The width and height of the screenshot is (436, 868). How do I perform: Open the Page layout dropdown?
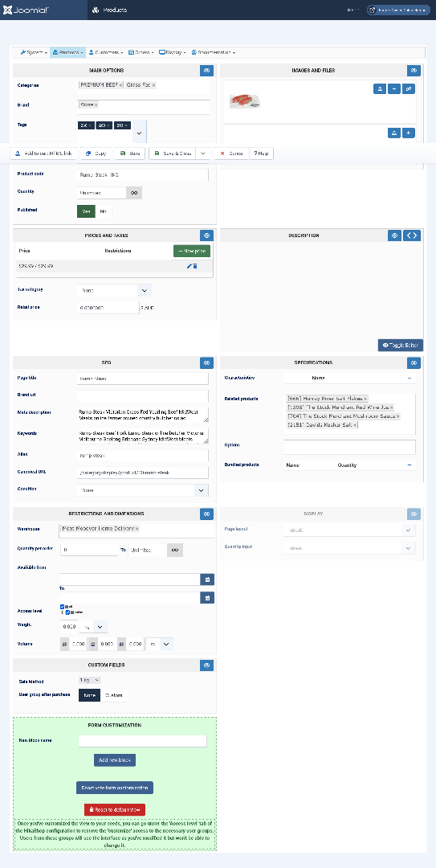[x=349, y=530]
